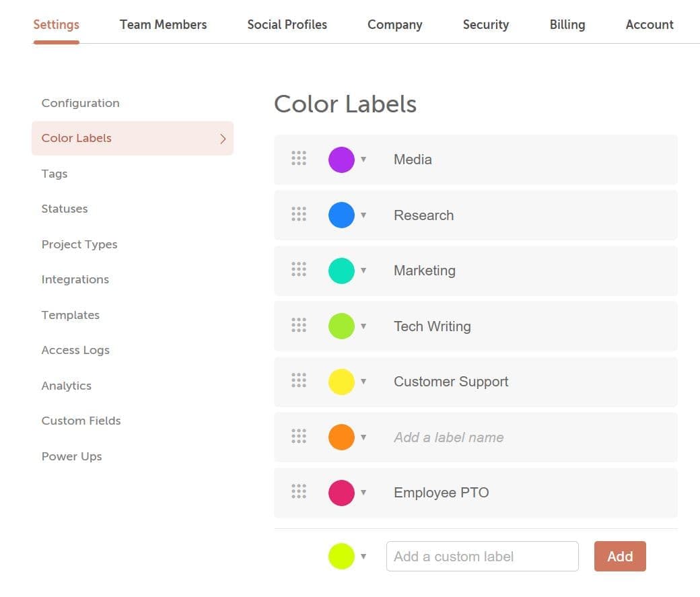Open color dropdown arrow for Employee PTO
Image resolution: width=700 pixels, height=597 pixels.
tap(363, 493)
